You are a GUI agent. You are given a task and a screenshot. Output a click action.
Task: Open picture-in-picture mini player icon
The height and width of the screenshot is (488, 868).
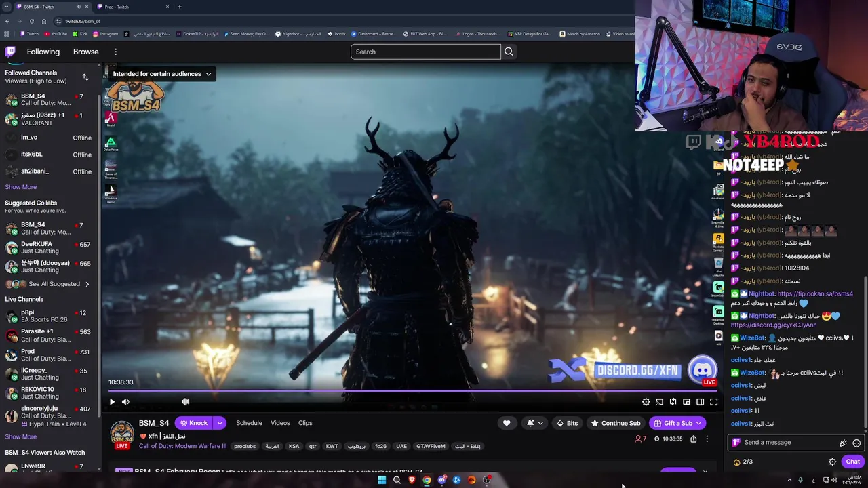pos(686,402)
